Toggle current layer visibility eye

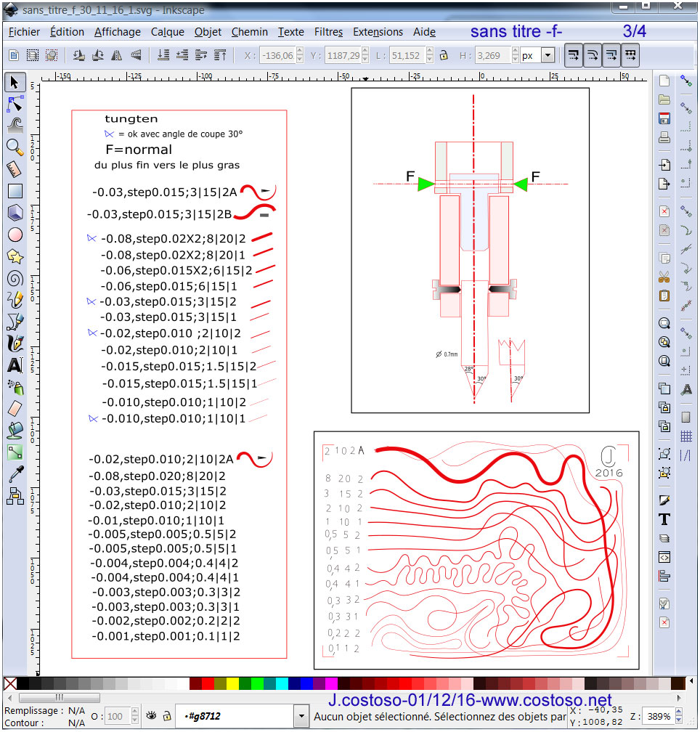point(151,715)
